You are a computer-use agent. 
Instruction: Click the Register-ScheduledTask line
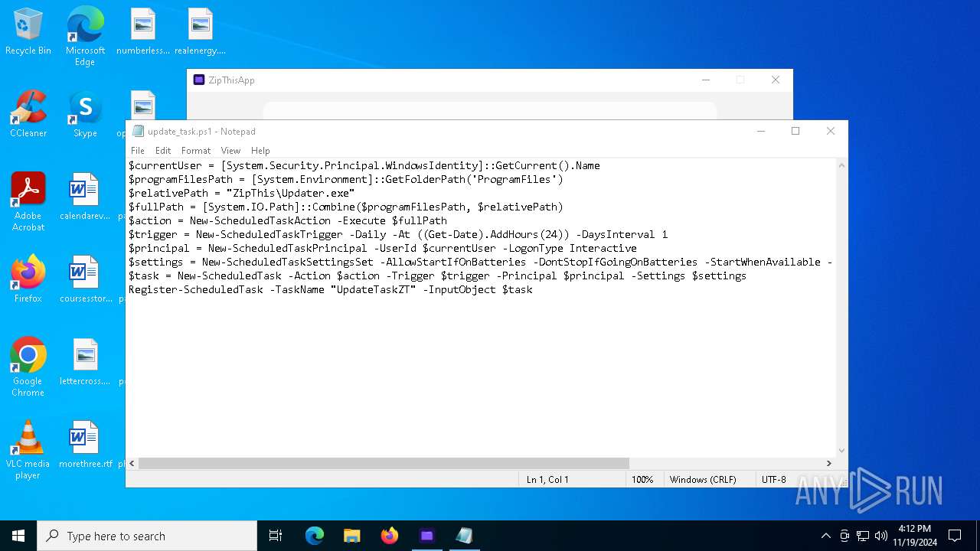click(x=331, y=289)
